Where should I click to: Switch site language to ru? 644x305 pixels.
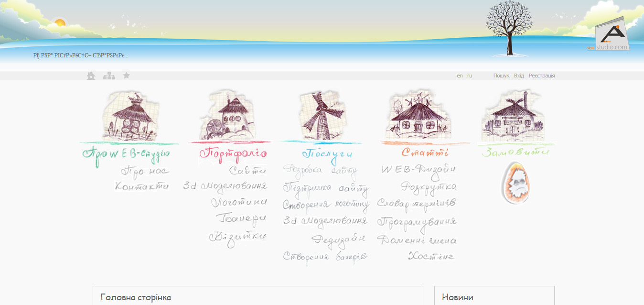(470, 76)
